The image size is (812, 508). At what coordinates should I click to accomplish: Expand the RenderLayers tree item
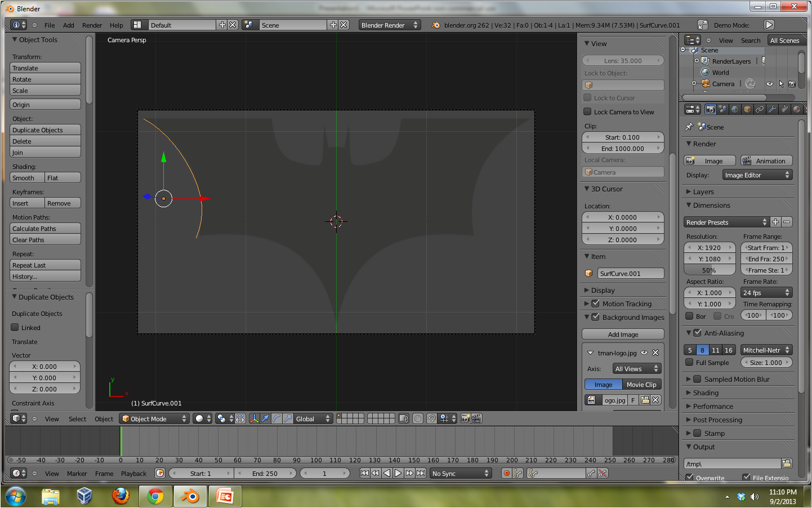point(697,61)
